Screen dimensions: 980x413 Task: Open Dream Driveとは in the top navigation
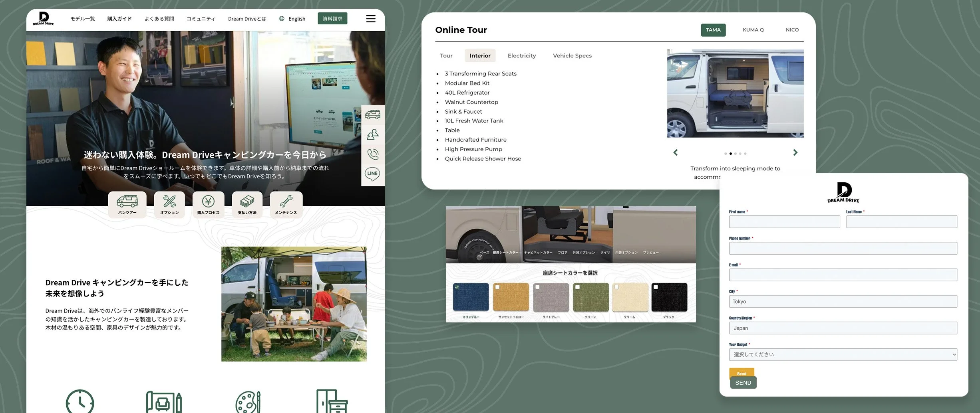[247, 19]
